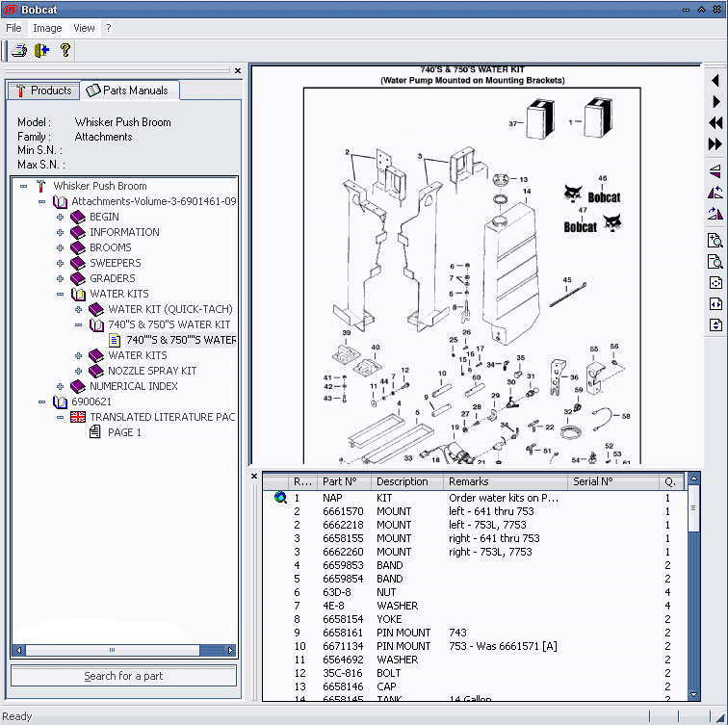Click the PAGE 1 document icon

click(x=95, y=432)
